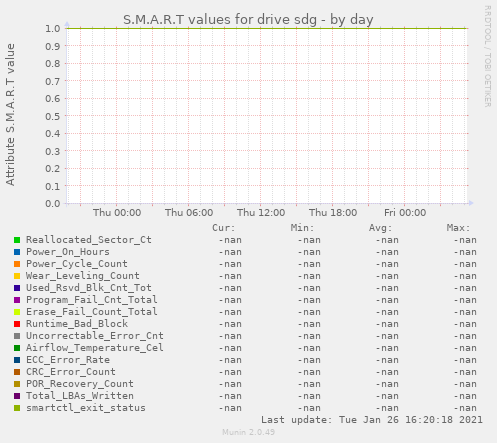Image resolution: width=497 pixels, height=443 pixels.
Task: Click the gray Uncorrectable_Error_Cnt swatch
Action: click(17, 336)
